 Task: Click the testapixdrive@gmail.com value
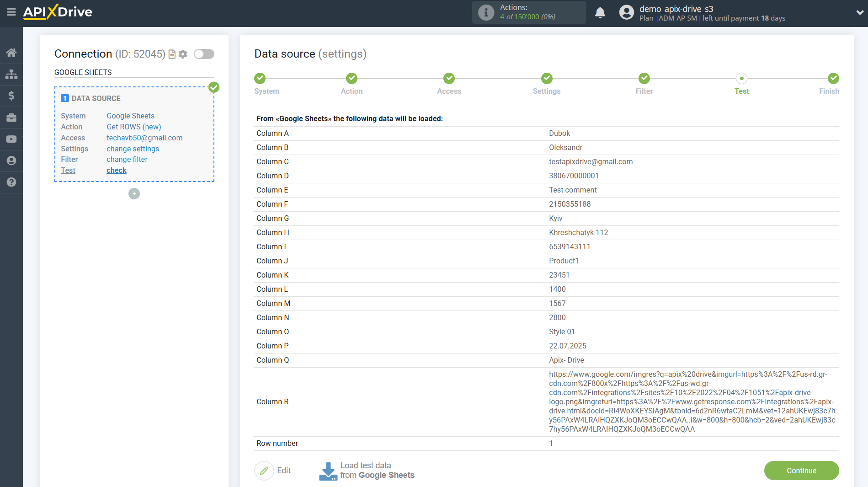click(x=591, y=161)
